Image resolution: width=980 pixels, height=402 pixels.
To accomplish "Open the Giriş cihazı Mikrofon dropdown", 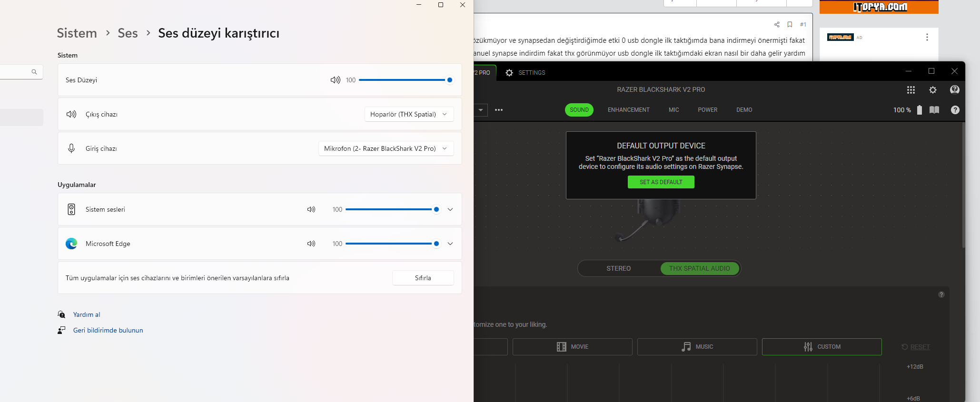I will tap(386, 148).
